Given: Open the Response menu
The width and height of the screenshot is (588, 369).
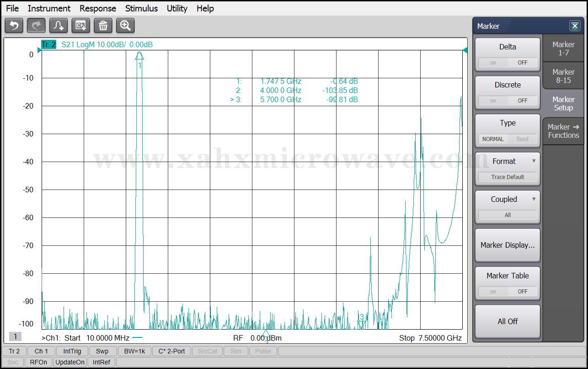Looking at the screenshot, I should [x=98, y=8].
